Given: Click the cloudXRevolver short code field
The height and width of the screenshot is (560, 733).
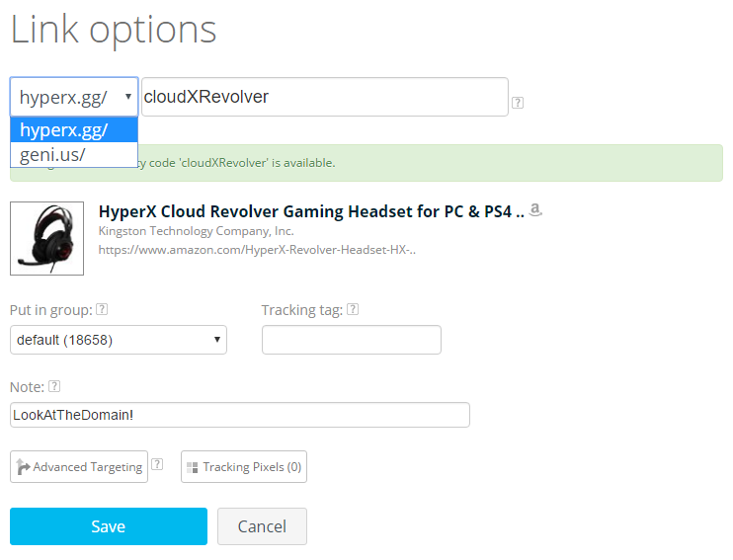Looking at the screenshot, I should click(324, 97).
